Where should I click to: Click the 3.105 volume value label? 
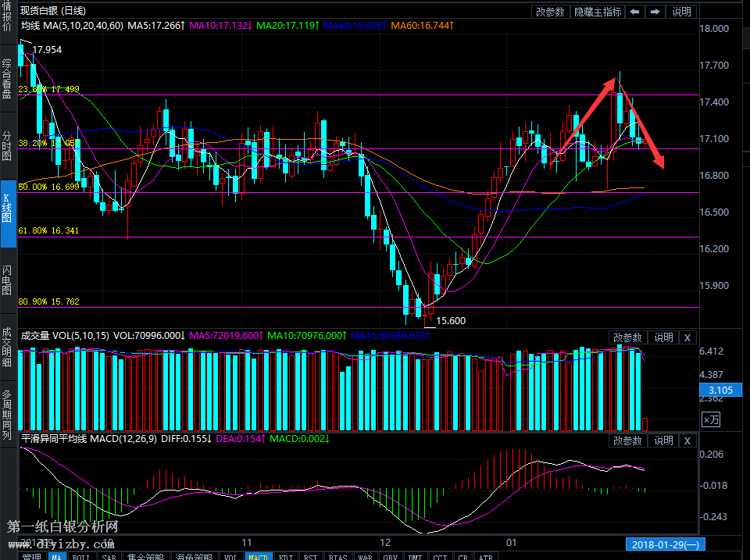720,390
